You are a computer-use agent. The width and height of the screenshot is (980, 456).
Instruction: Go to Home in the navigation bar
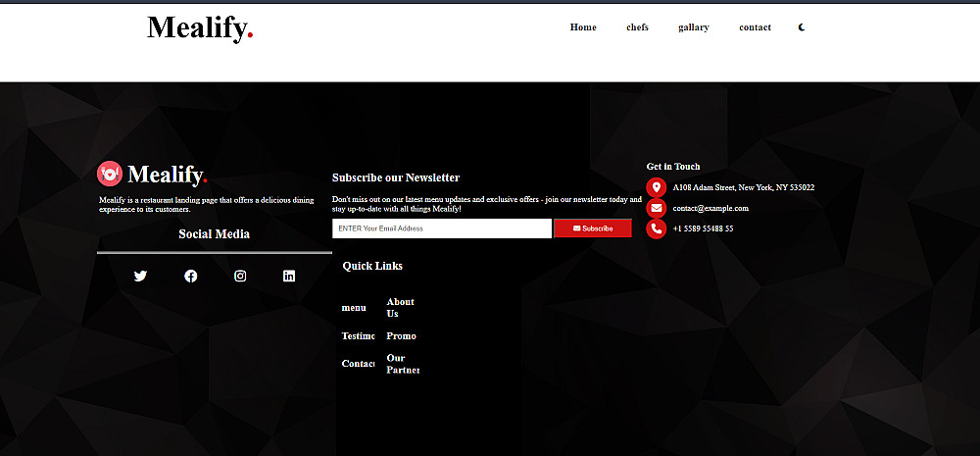pos(583,27)
